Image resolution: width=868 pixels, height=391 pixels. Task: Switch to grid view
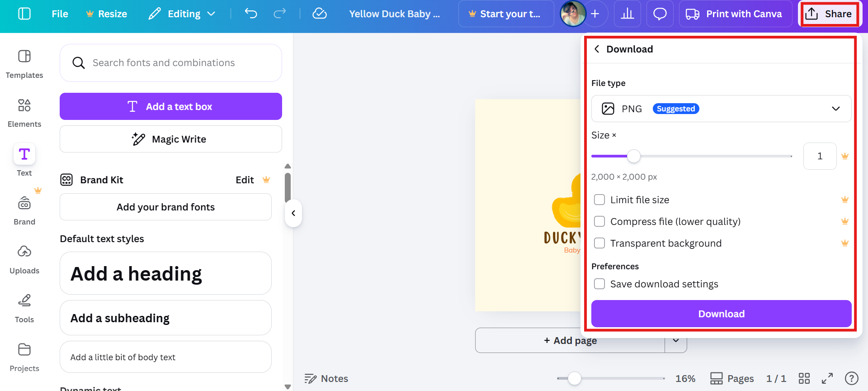[804, 378]
